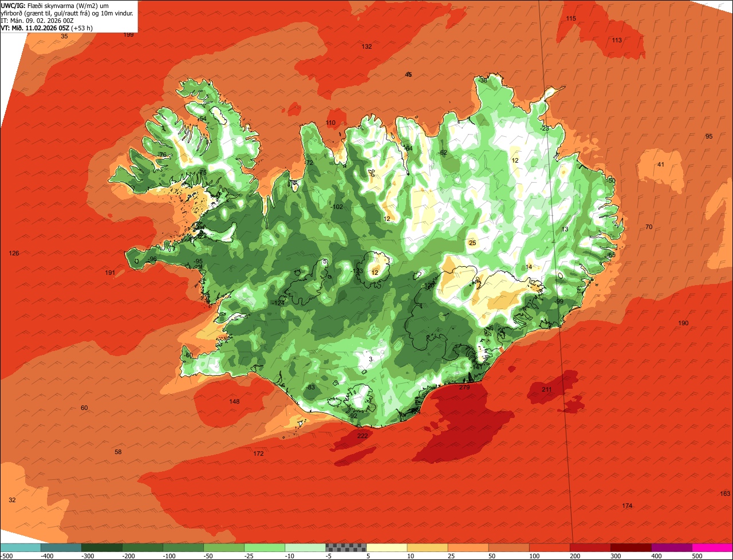Select the map value 222 near the south shore

point(362,436)
